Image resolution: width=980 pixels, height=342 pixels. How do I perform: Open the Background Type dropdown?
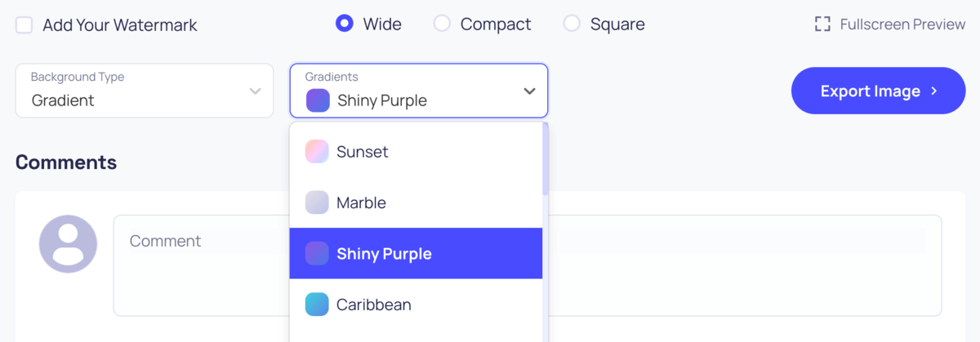[145, 91]
